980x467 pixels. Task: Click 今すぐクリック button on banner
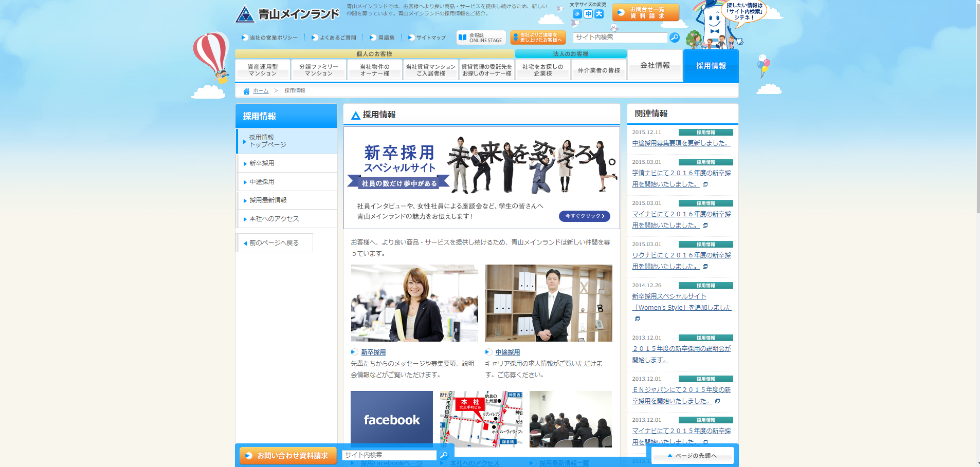585,216
